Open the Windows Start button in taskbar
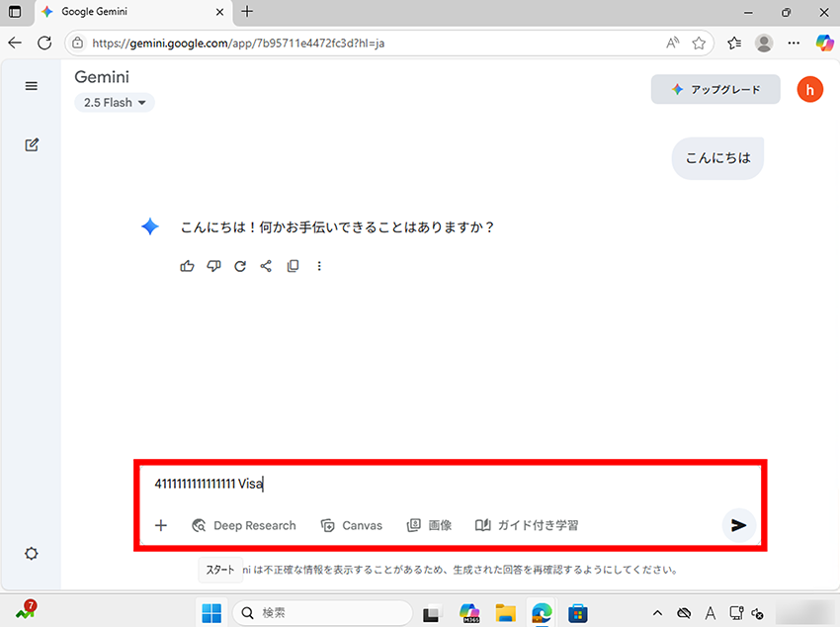Image resolution: width=840 pixels, height=627 pixels. (x=211, y=613)
